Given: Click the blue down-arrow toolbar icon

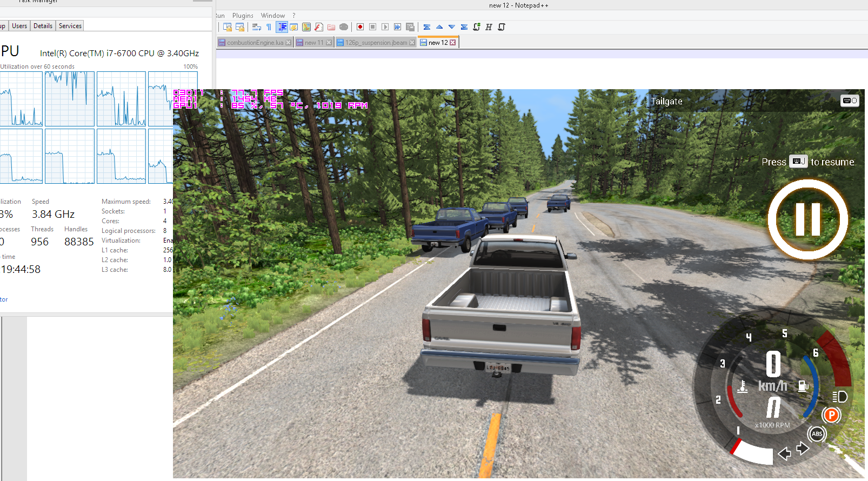Looking at the screenshot, I should 452,27.
